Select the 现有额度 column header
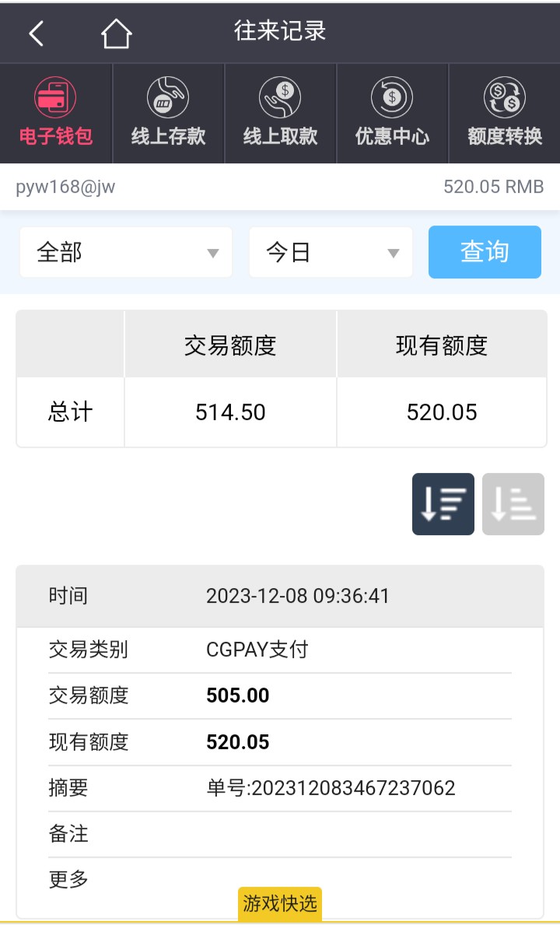The image size is (560, 928). 442,345
